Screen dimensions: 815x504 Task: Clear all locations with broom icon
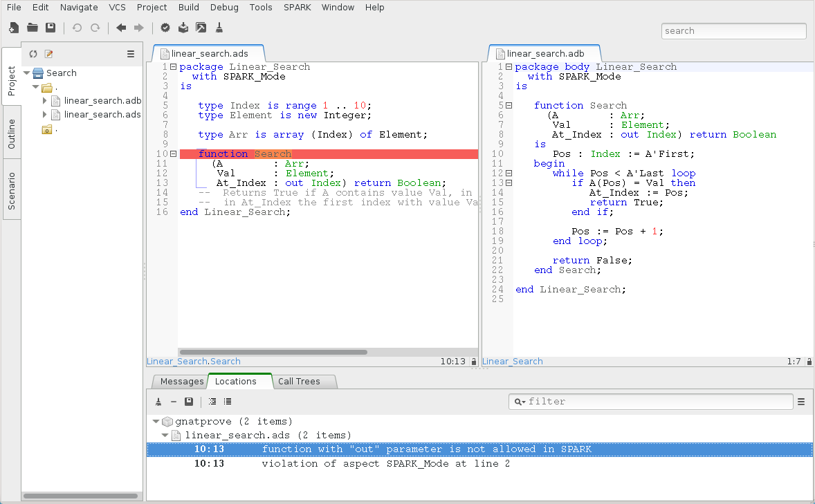(158, 402)
